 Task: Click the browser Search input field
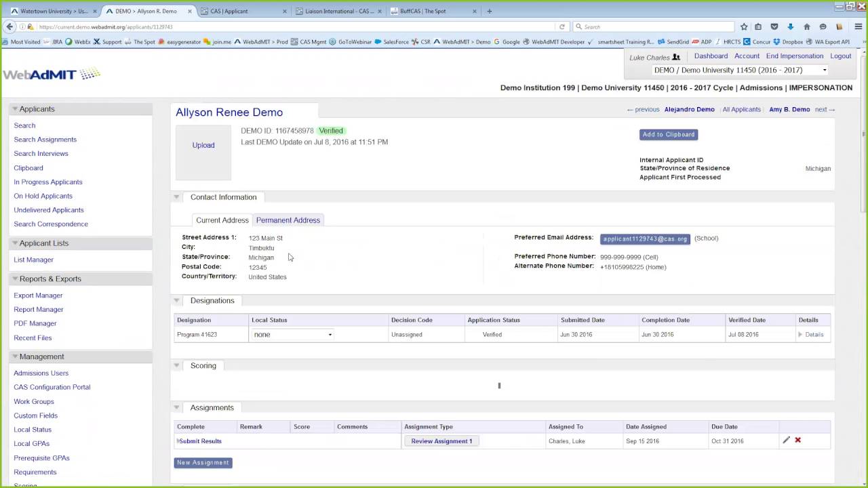pos(654,26)
